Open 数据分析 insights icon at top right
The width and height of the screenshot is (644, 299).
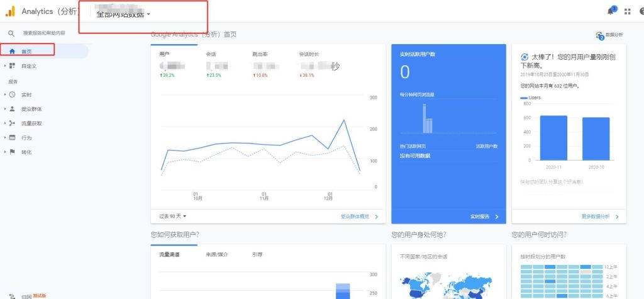click(600, 36)
